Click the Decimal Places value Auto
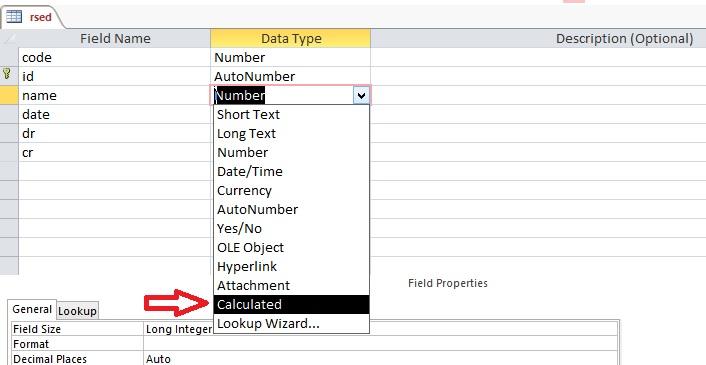The image size is (706, 365). pyautogui.click(x=158, y=359)
